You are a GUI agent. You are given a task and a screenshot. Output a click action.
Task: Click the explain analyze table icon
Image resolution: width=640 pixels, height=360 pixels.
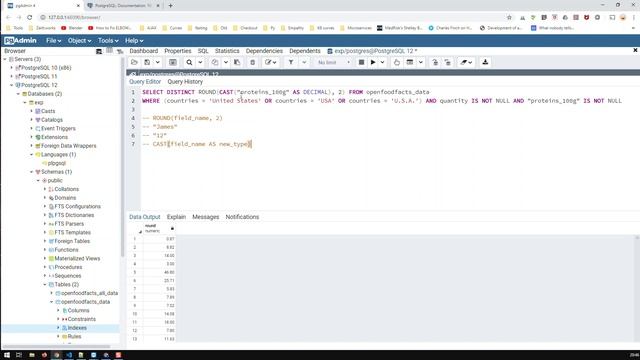(x=410, y=62)
